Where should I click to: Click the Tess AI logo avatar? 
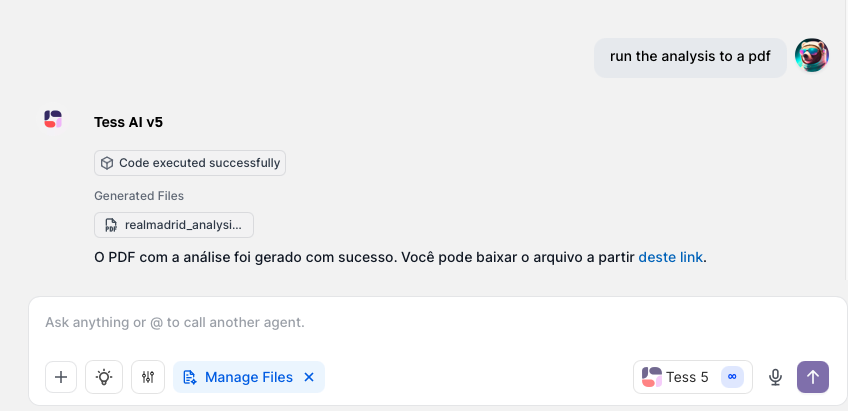(53, 119)
